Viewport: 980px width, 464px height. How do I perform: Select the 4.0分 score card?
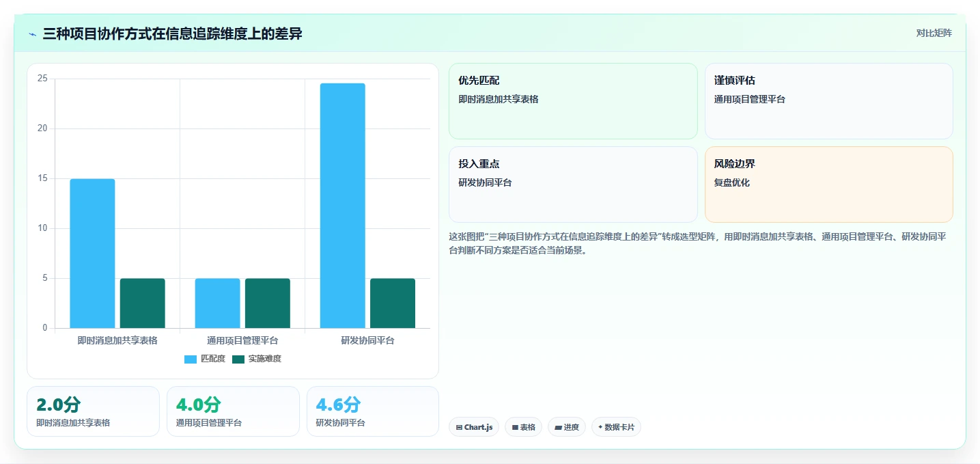[x=233, y=411]
